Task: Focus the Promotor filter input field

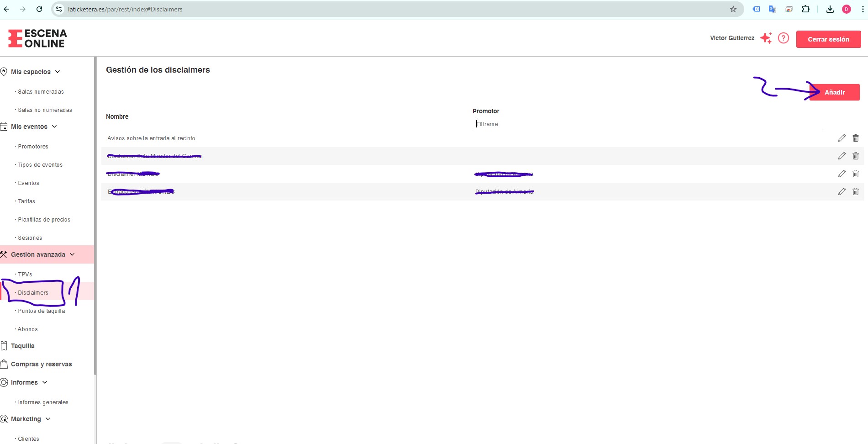Action: (647, 124)
